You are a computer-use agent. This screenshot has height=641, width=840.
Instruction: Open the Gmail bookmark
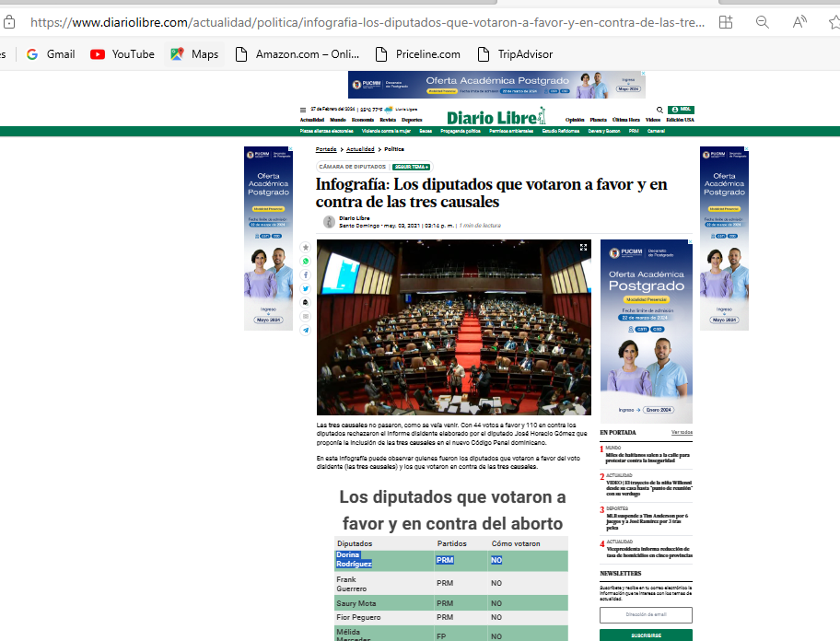click(x=51, y=54)
